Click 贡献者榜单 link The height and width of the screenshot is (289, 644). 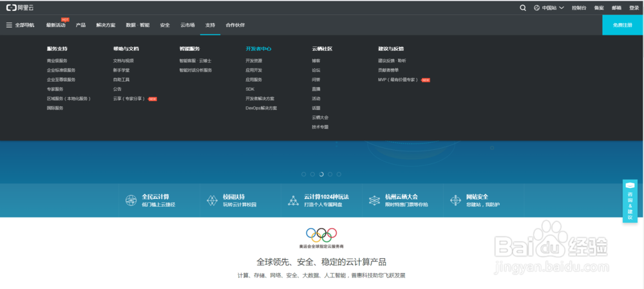coord(388,70)
